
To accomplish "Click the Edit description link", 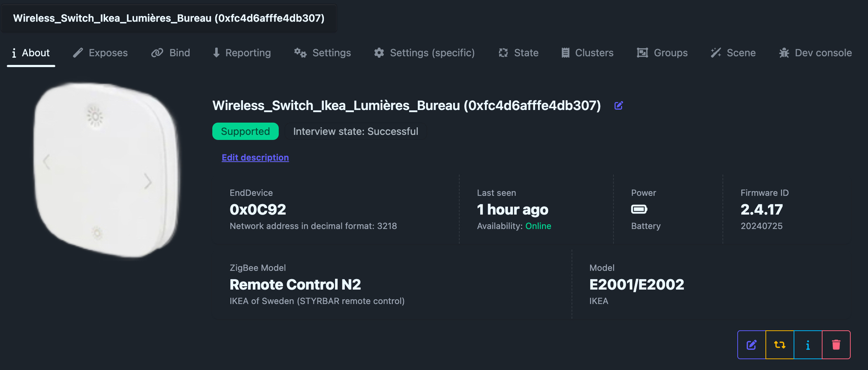I will coord(255,158).
